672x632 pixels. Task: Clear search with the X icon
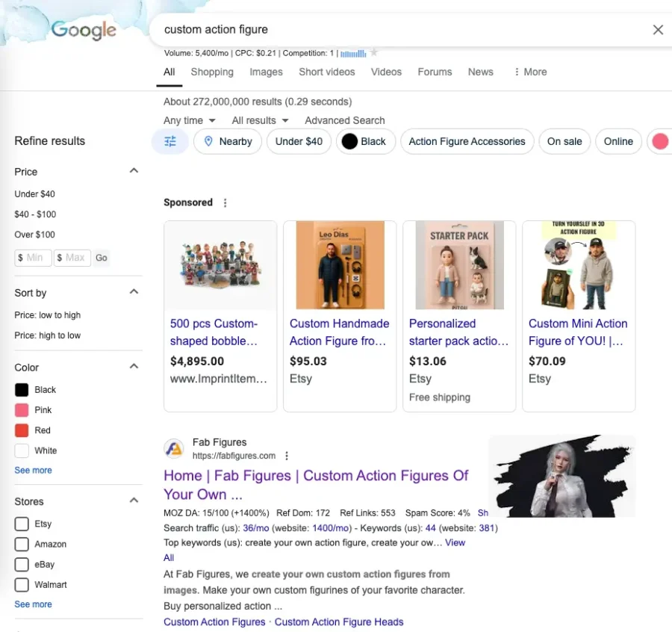(658, 30)
